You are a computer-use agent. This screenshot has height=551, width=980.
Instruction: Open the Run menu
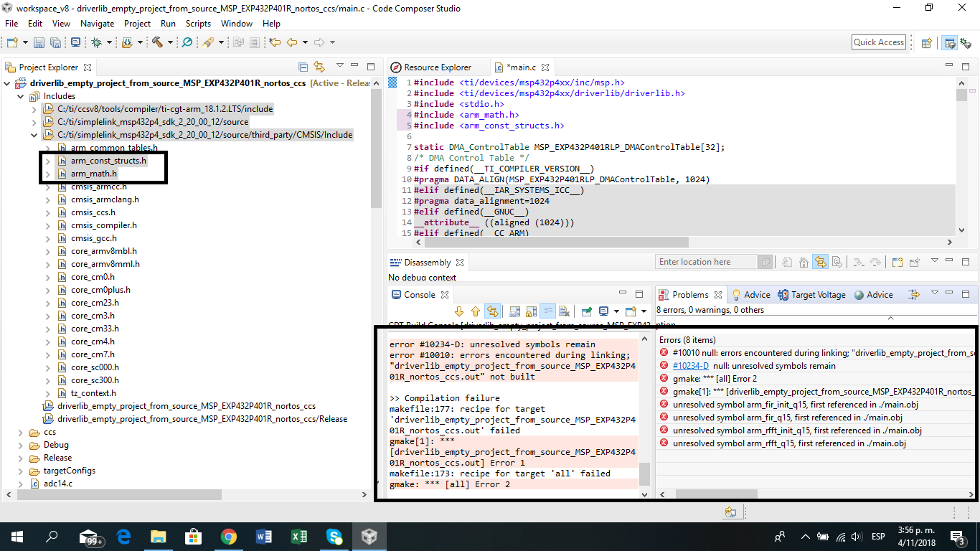[x=168, y=24]
